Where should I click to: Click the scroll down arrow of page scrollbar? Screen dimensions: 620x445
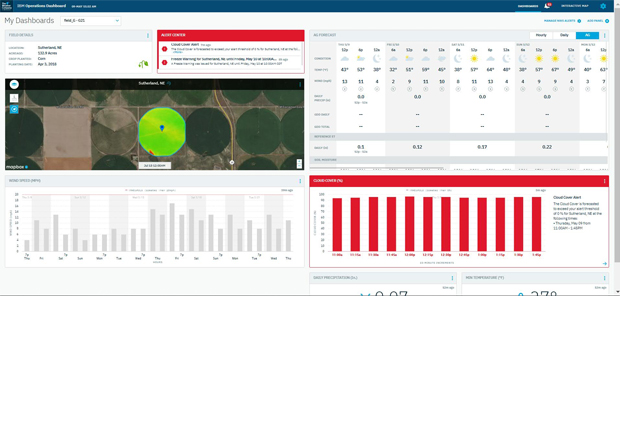point(617,292)
